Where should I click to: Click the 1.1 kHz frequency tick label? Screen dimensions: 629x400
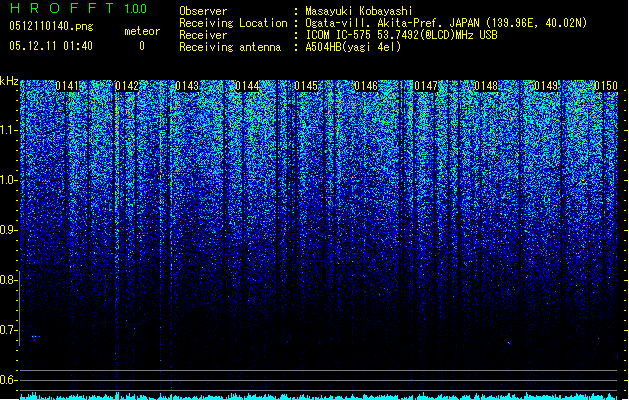click(8, 130)
